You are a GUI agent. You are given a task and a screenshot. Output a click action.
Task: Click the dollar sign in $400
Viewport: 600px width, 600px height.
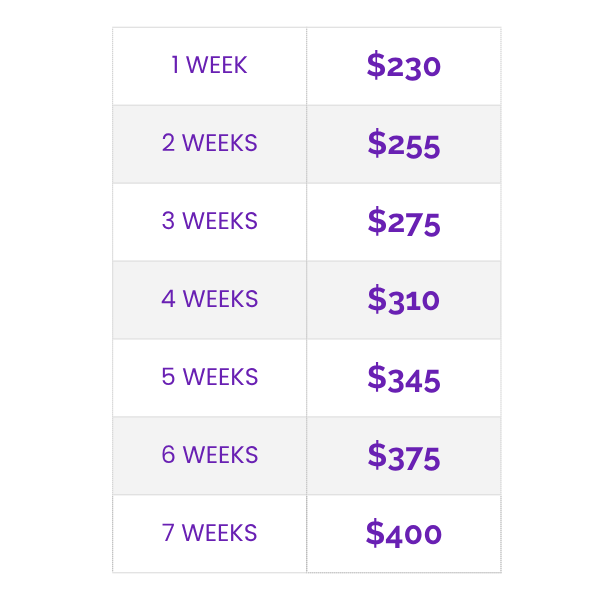tap(375, 533)
